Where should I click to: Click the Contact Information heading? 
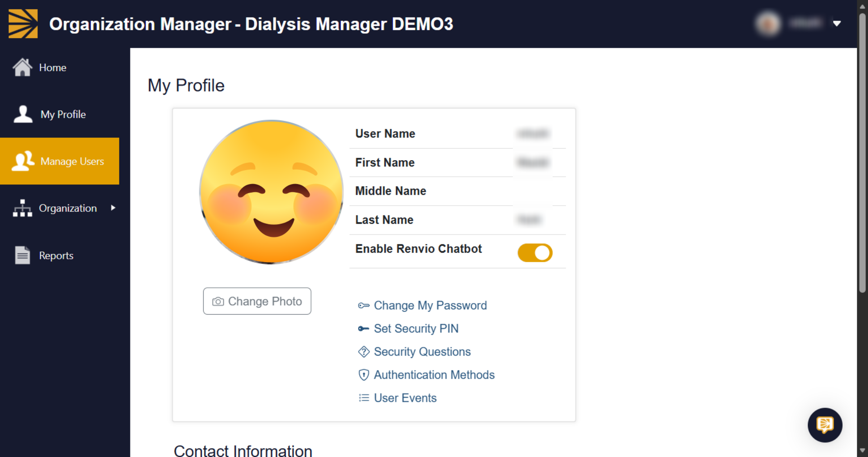[x=243, y=450]
